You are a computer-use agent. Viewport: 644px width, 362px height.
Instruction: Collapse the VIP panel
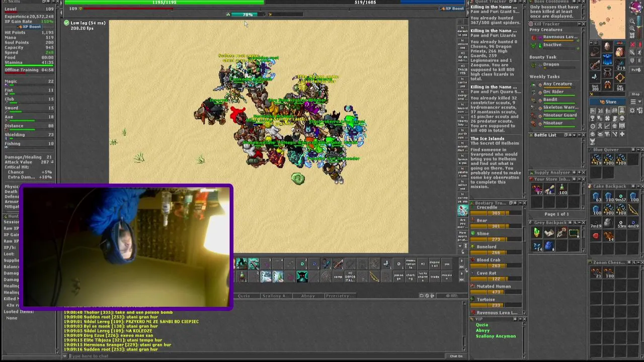[520, 319]
